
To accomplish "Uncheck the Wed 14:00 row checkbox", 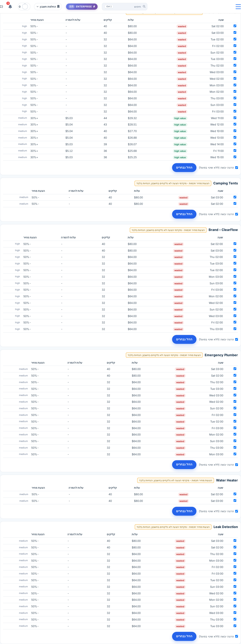I will [235, 144].
